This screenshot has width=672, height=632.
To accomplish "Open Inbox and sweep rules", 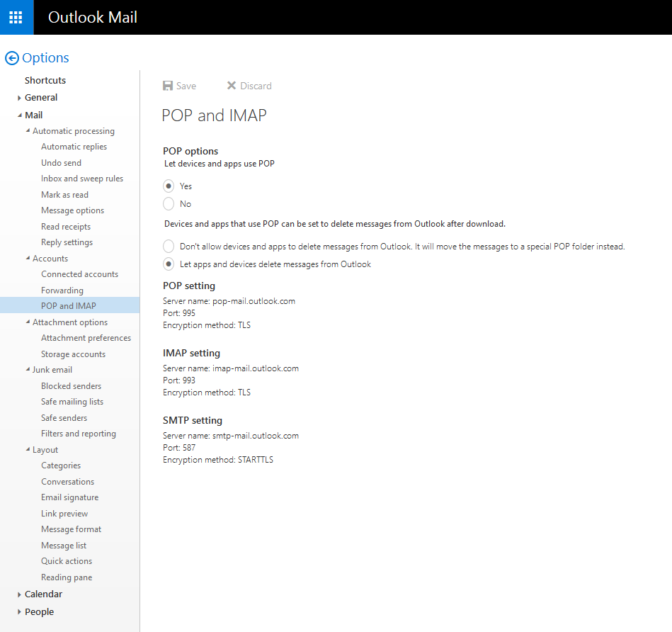I will tap(81, 179).
